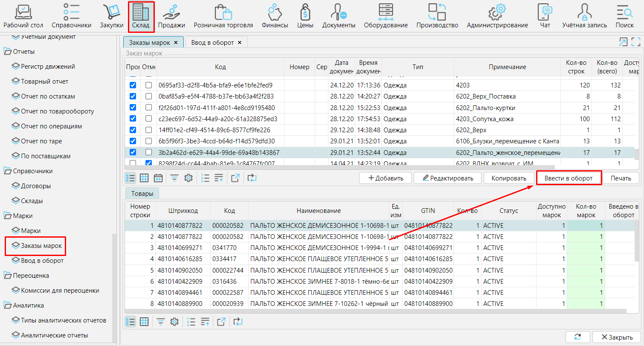The height and width of the screenshot is (346, 644).
Task: Toggle Проведен checkbox for order 3b2a462d
Action: point(133,152)
